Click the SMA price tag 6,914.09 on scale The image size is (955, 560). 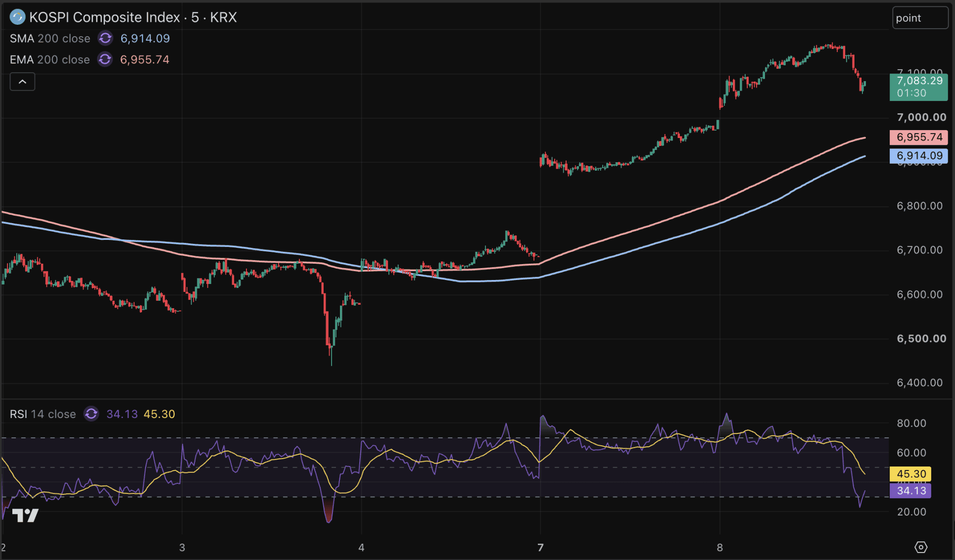coord(919,156)
